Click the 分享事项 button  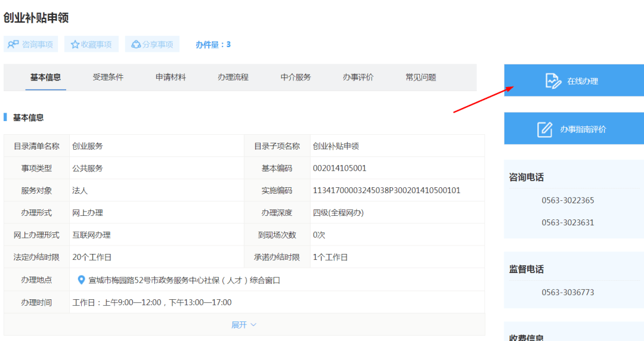coord(152,44)
